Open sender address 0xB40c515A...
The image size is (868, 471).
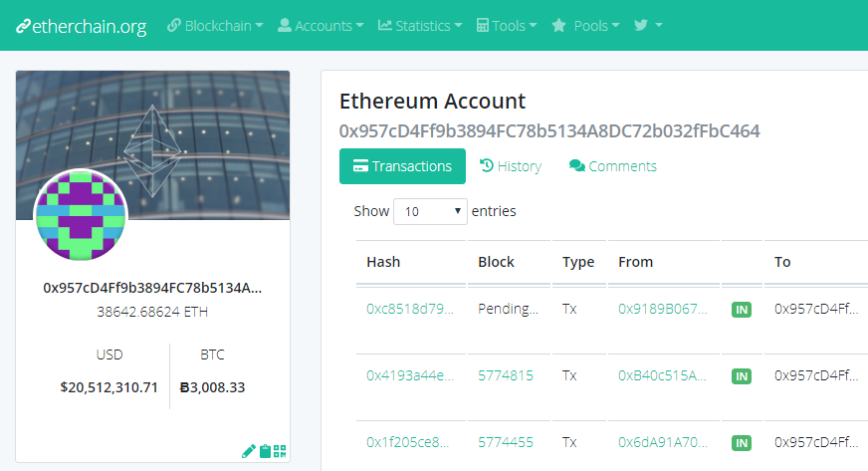[x=662, y=375]
